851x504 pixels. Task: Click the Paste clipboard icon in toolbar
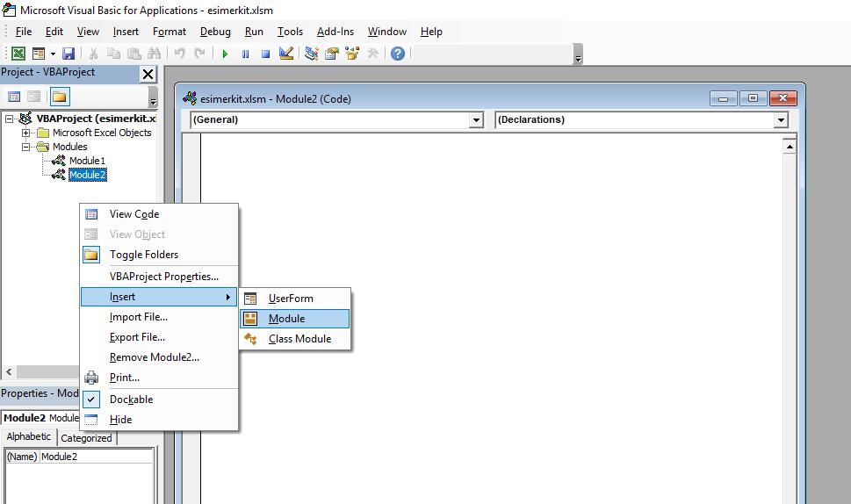click(x=133, y=54)
